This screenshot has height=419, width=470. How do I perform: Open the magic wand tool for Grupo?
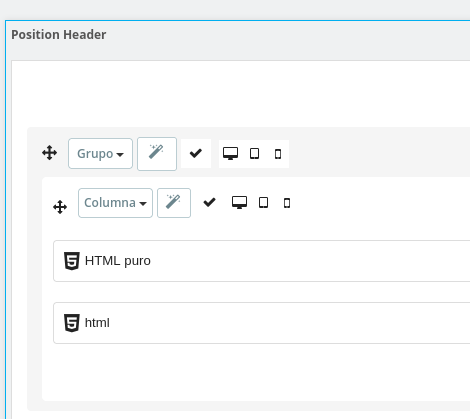157,154
